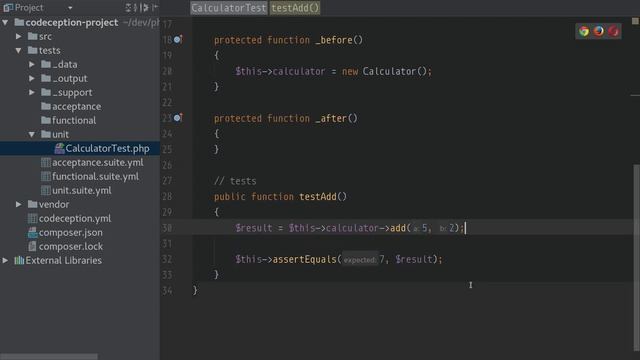
Task: Collapse the codeception-project root node
Action: tap(5, 22)
